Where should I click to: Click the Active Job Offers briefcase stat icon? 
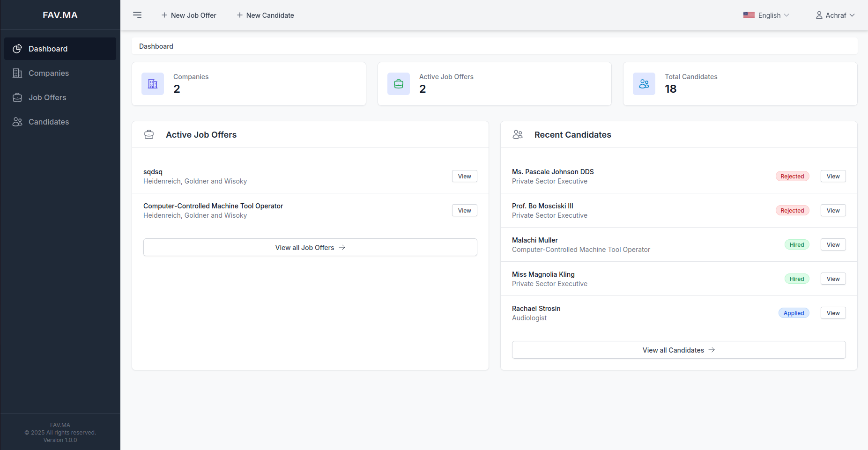coord(399,84)
